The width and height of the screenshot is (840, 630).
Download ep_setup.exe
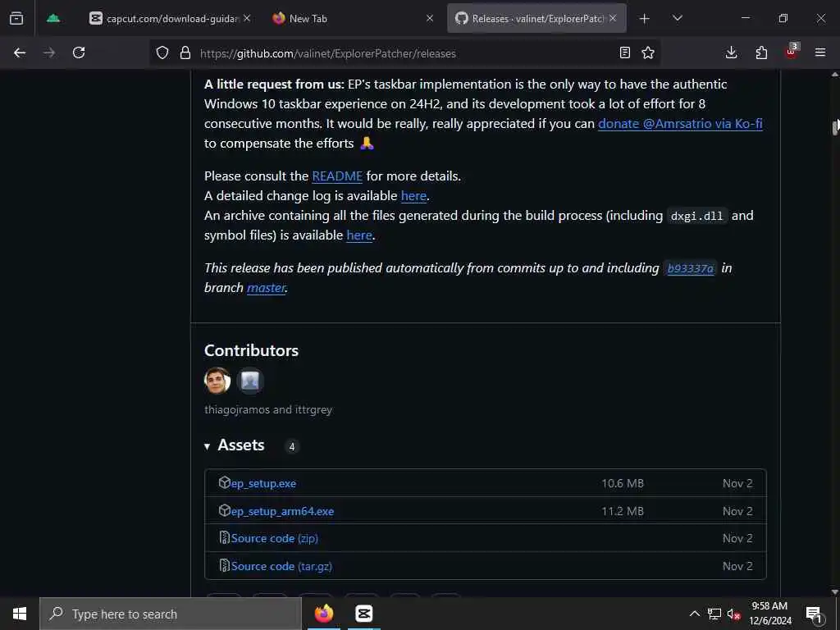(263, 483)
